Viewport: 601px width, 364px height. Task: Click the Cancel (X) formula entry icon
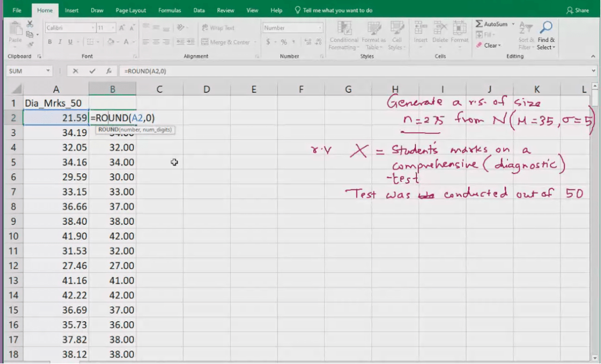click(x=75, y=71)
